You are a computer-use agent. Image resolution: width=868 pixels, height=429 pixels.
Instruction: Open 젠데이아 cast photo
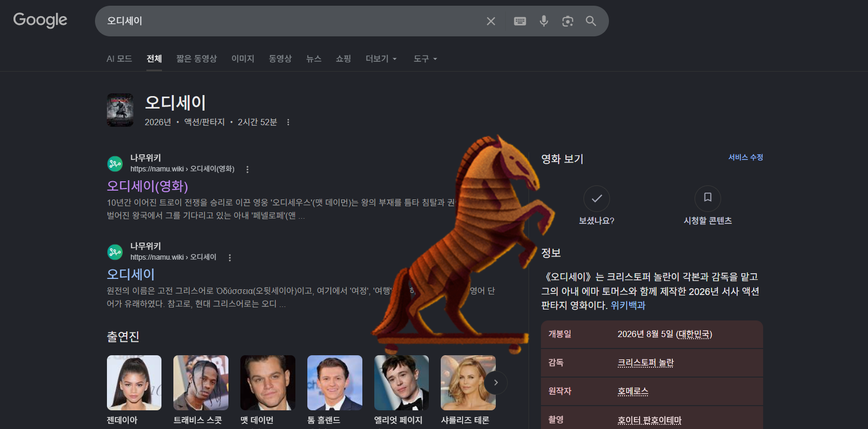pyautogui.click(x=134, y=383)
